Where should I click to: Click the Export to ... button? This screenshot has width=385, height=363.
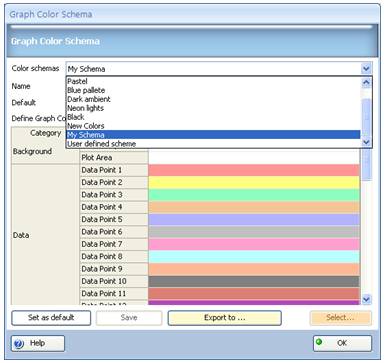(225, 318)
